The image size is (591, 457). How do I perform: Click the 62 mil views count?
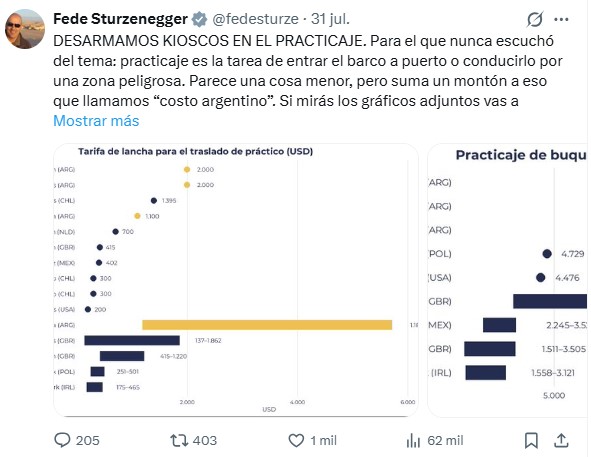click(445, 440)
